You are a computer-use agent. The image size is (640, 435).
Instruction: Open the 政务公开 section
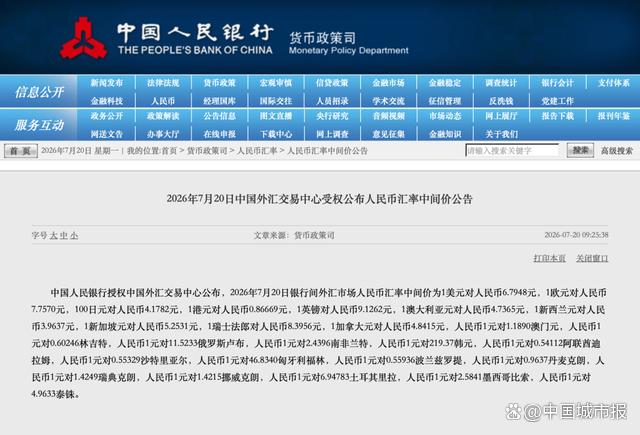tap(107, 116)
